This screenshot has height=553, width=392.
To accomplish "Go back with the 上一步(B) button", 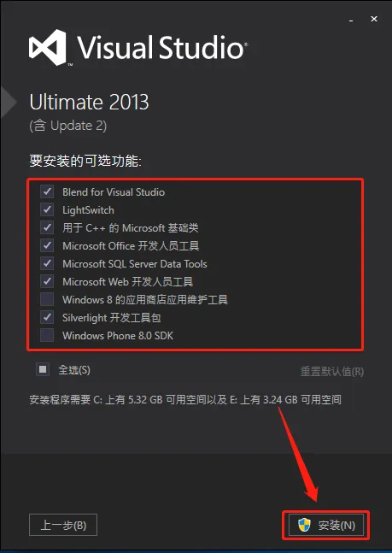I will pyautogui.click(x=63, y=525).
